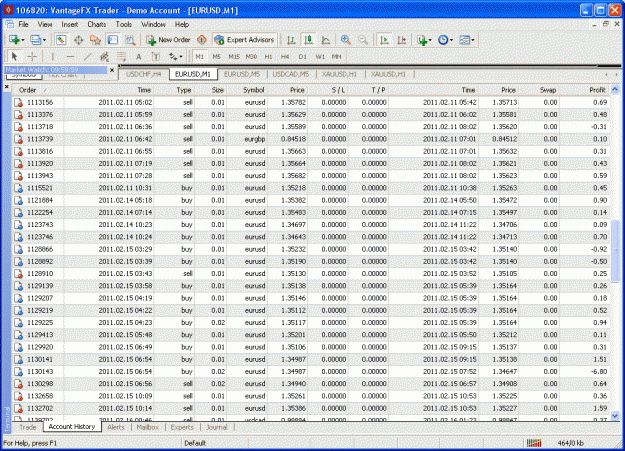Select the line chart icon

pos(326,40)
